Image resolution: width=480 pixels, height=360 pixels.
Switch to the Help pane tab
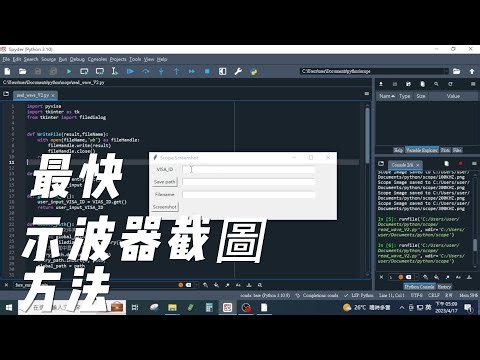(x=398, y=150)
